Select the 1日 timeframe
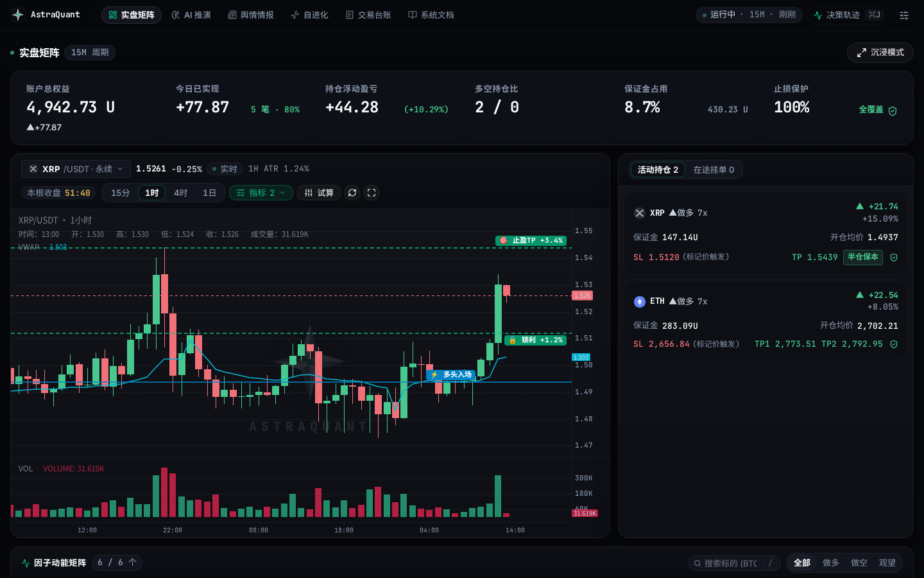This screenshot has width=924, height=578. tap(210, 193)
